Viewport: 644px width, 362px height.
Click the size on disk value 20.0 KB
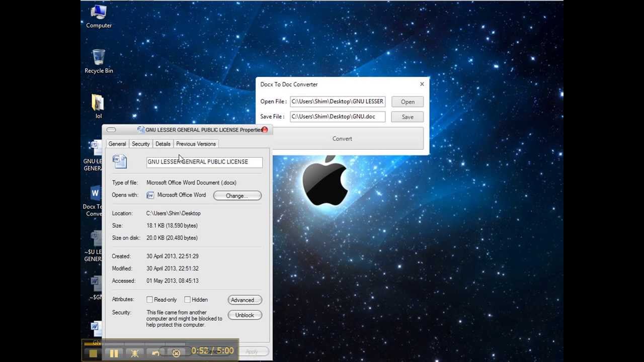pos(172,238)
